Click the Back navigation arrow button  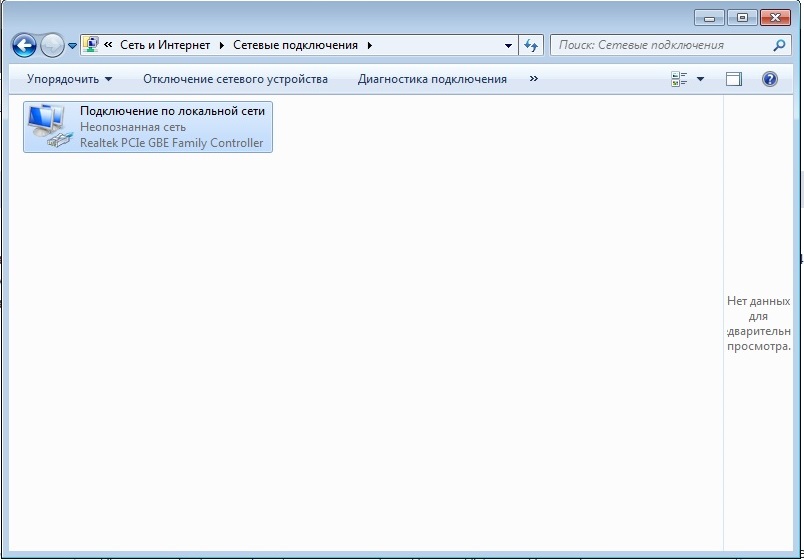point(24,45)
